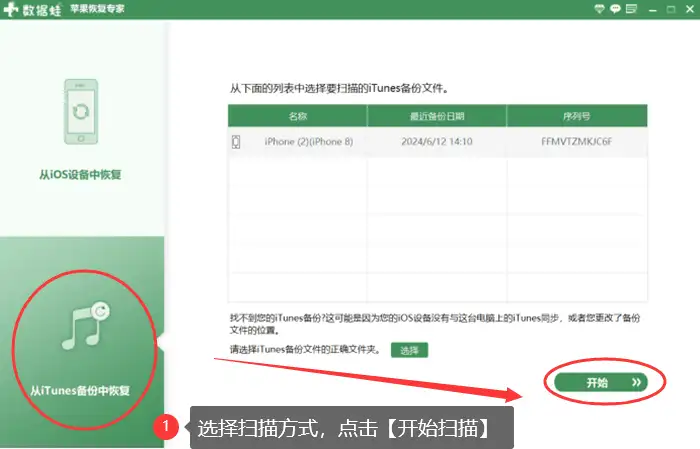Click the double chevron on the 开始 button
Screen dimensions: 700x449
(x=637, y=382)
